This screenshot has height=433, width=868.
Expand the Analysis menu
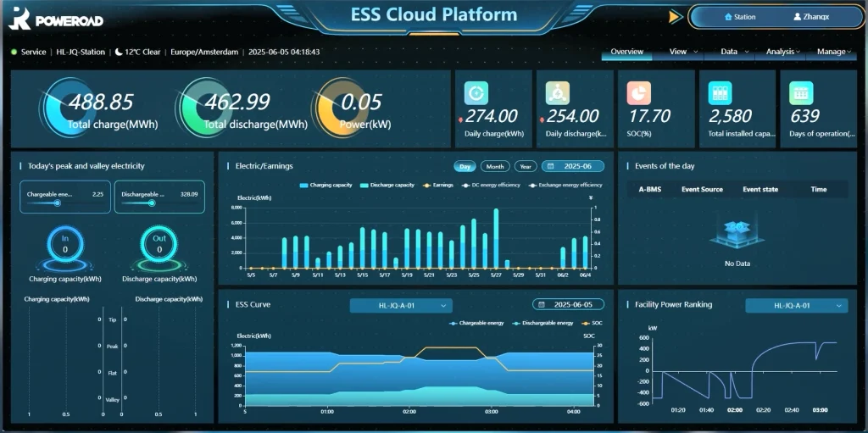782,52
